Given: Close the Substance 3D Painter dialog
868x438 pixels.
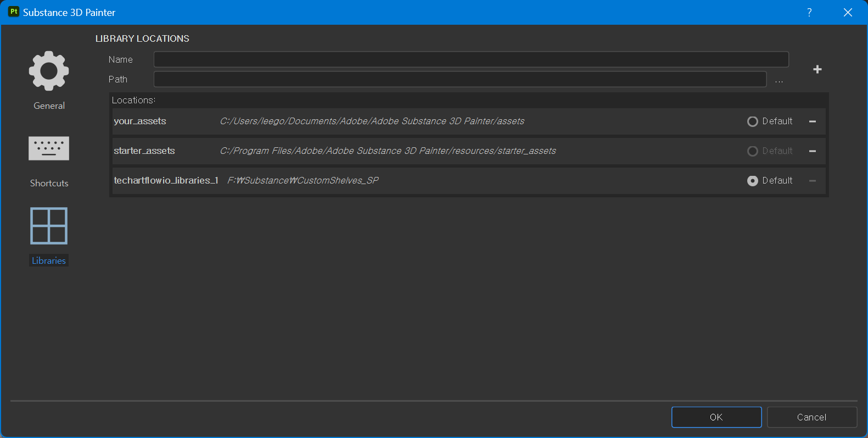Looking at the screenshot, I should pyautogui.click(x=848, y=12).
